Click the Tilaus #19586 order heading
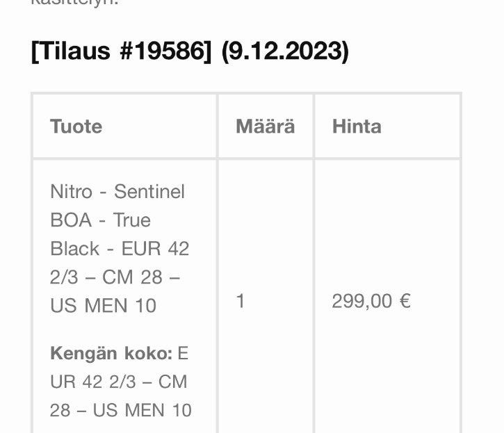 (121, 51)
